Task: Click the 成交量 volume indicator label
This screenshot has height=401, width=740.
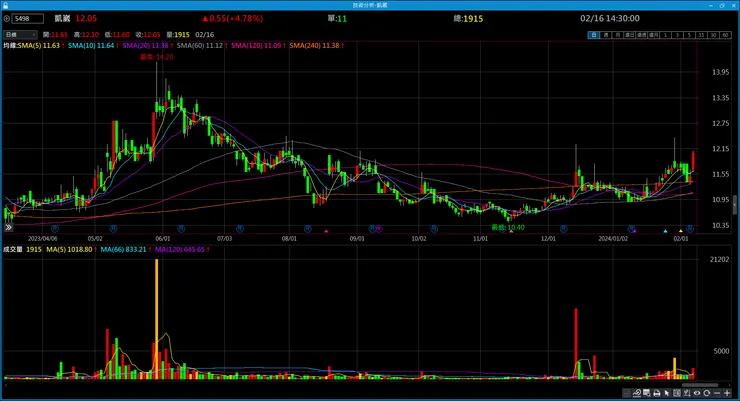Action: point(13,250)
